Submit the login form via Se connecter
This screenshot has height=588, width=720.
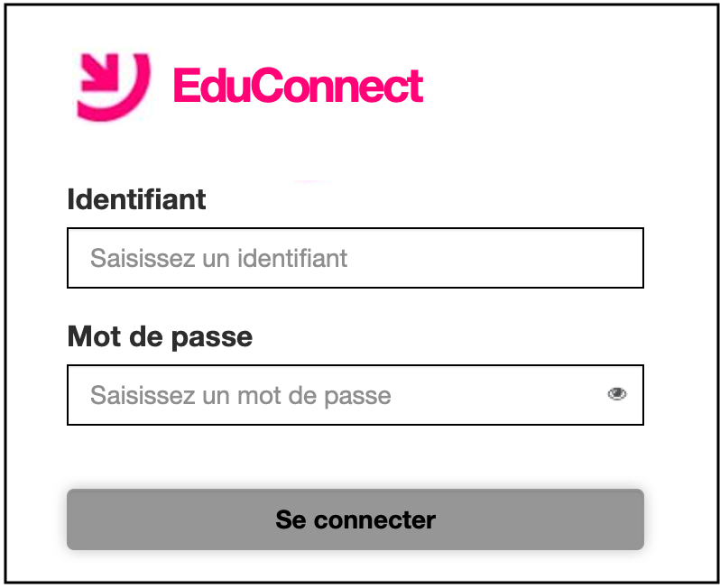click(355, 519)
